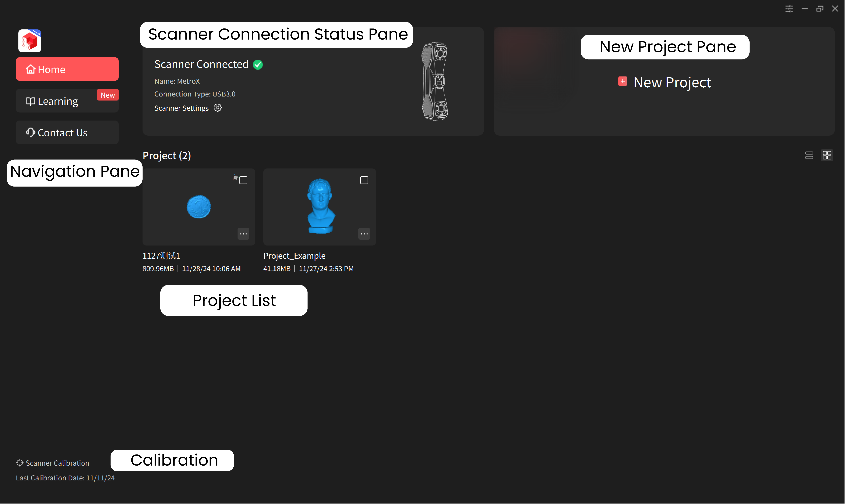Open the preferences sliders icon at top right
The height and width of the screenshot is (504, 845).
[x=789, y=9]
